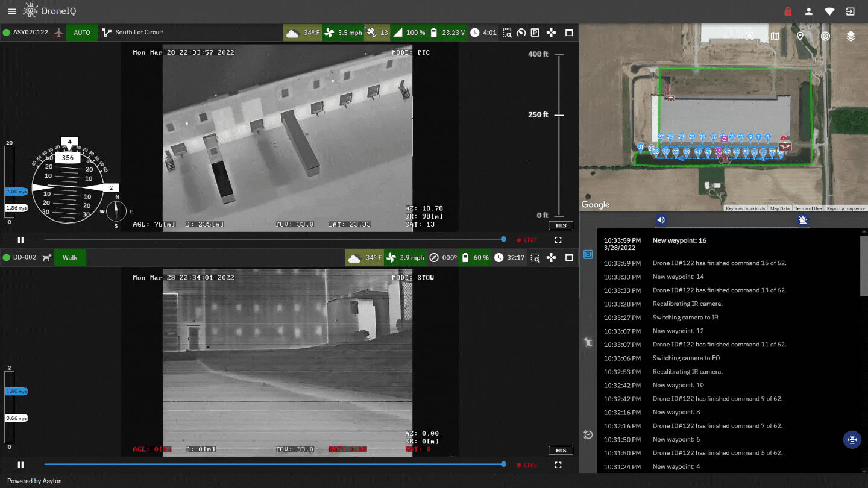Click the compass rose on attitude indicator
This screenshot has width=868, height=488.
117,211
